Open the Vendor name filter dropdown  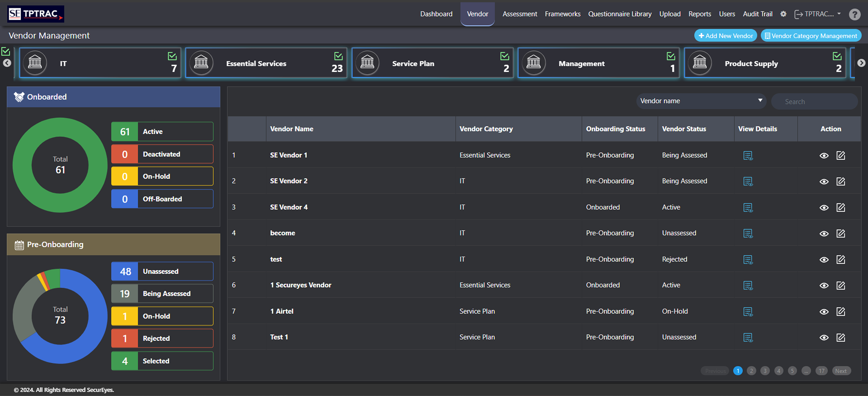(701, 101)
